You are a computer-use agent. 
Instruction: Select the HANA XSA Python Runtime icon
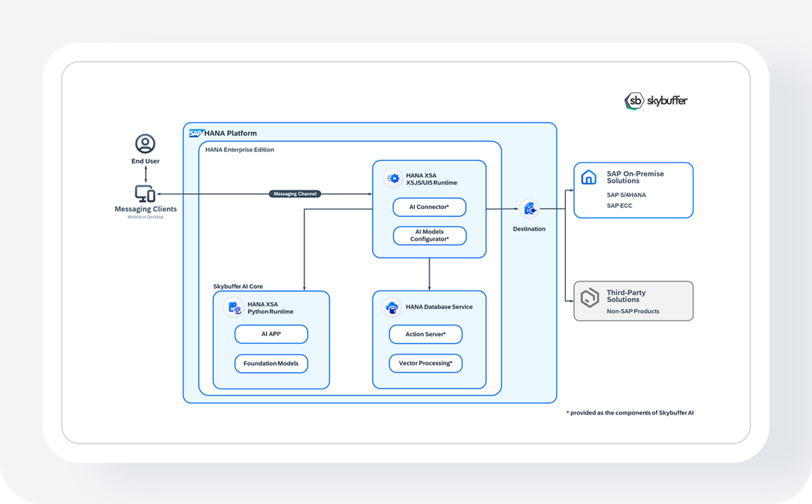pos(234,308)
